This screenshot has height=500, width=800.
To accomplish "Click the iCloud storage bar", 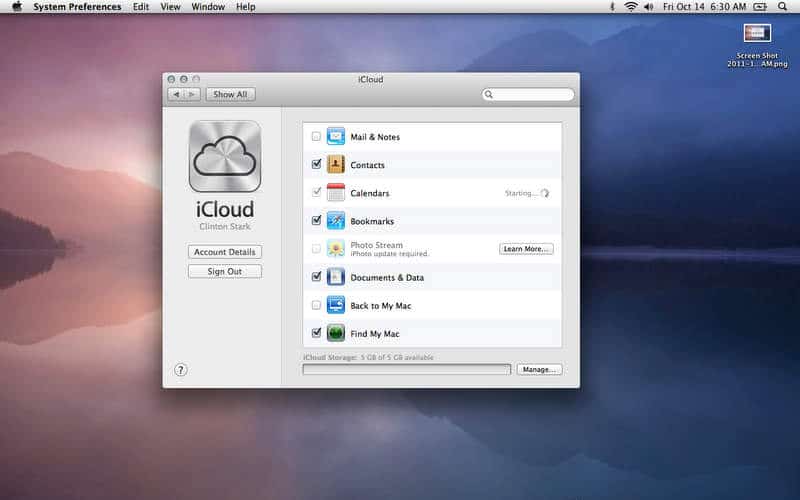I will 407,369.
